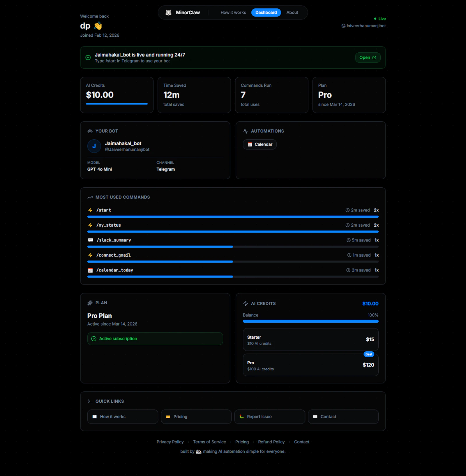
Task: Click the Commands Run count 7
Action: click(x=243, y=95)
